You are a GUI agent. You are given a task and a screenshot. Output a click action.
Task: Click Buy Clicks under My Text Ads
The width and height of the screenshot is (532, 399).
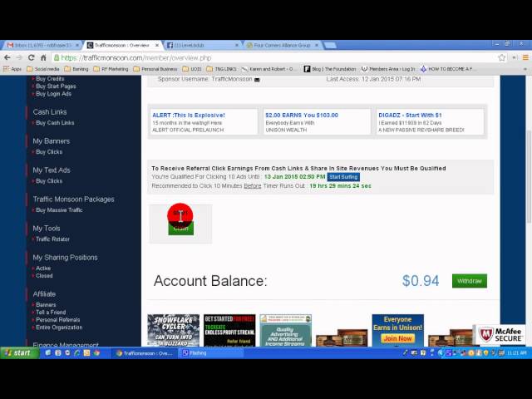[49, 181]
